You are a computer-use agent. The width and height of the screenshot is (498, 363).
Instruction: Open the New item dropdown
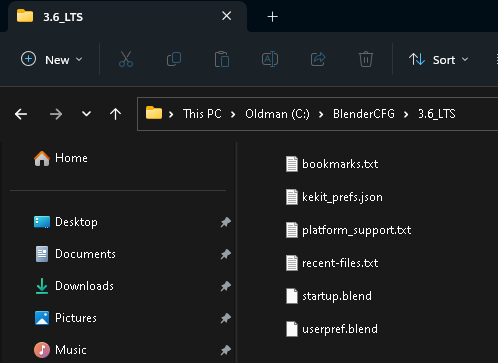pos(52,60)
